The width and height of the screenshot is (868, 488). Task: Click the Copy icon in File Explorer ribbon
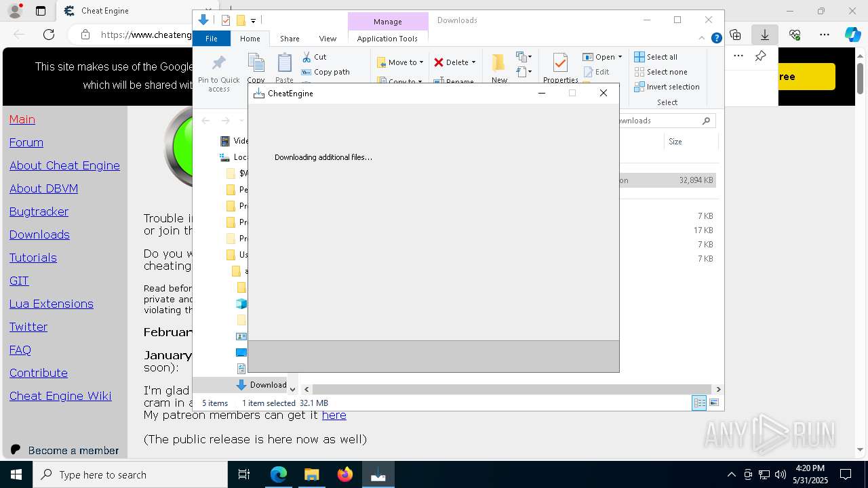coord(256,63)
